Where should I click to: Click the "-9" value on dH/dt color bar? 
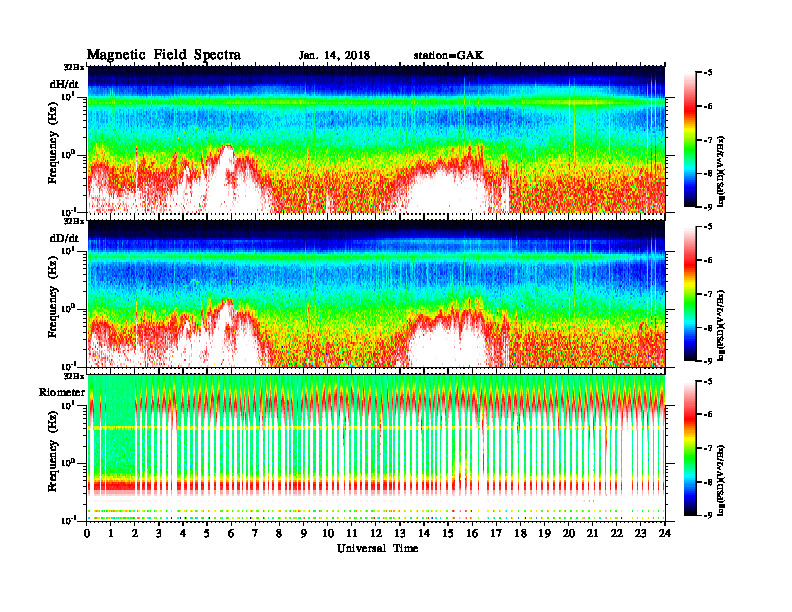click(x=708, y=207)
